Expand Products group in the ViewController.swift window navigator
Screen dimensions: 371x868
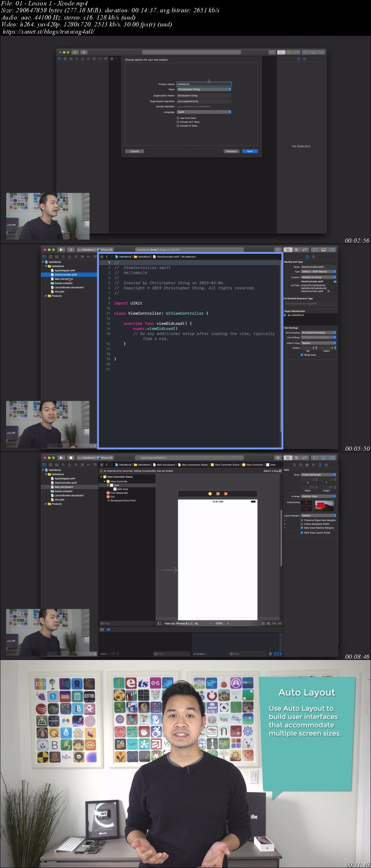(x=46, y=296)
